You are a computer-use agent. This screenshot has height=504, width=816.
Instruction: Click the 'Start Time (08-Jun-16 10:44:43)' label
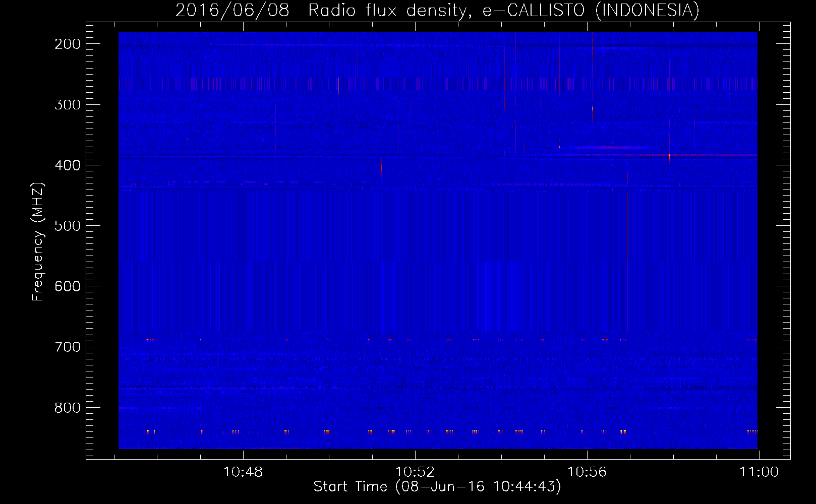pos(437,487)
